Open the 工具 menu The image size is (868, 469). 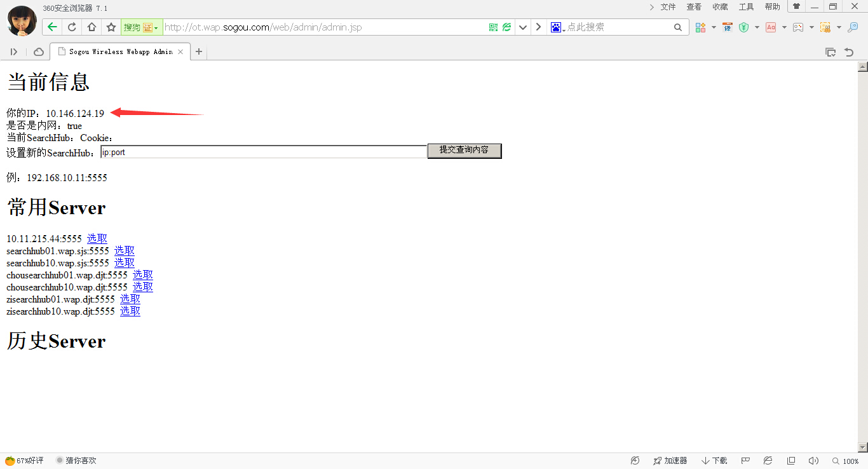coord(746,7)
